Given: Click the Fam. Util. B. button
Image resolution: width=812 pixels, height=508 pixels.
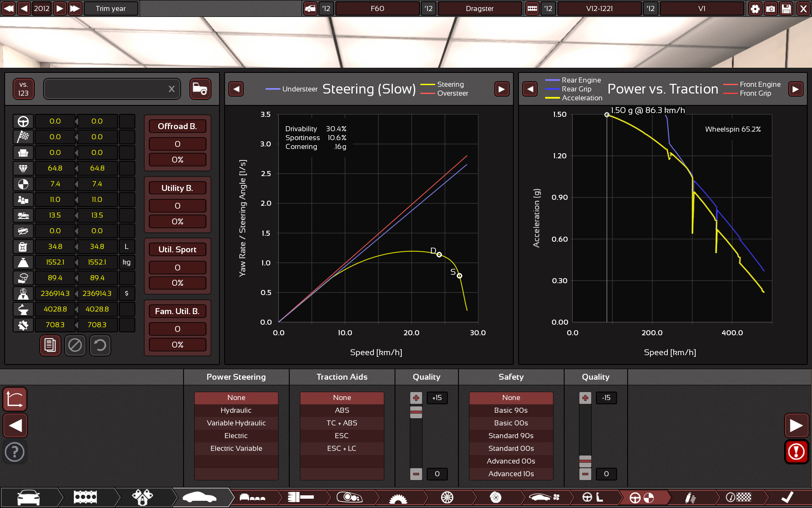Looking at the screenshot, I should click(x=177, y=311).
